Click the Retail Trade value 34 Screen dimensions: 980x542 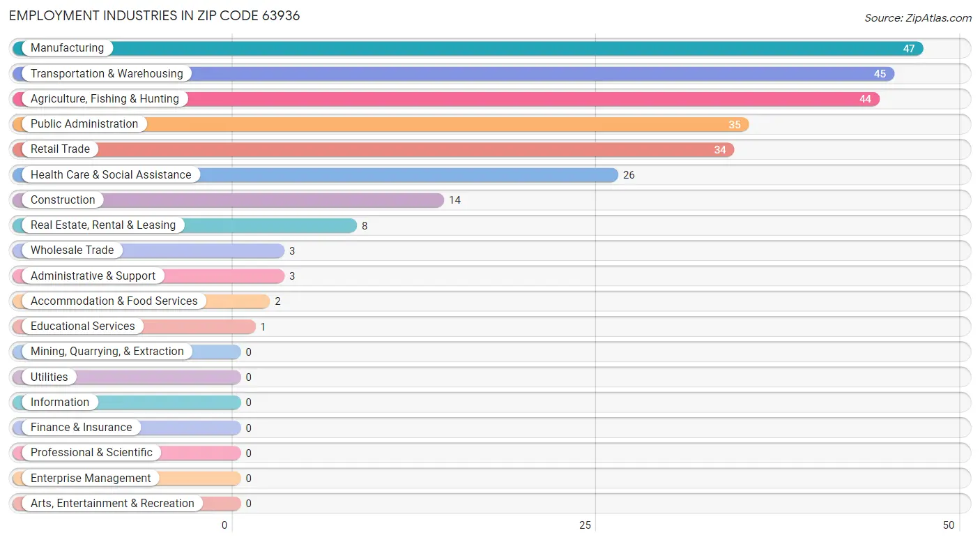click(720, 150)
